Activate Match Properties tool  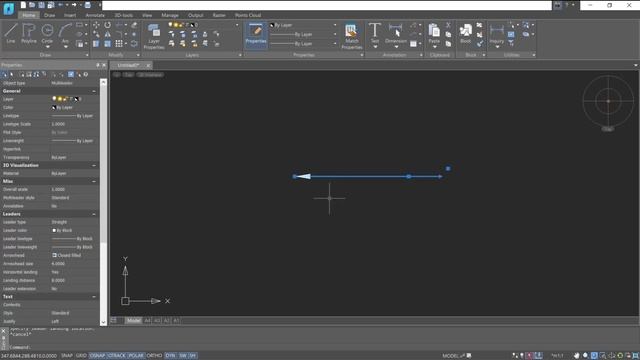[351, 36]
